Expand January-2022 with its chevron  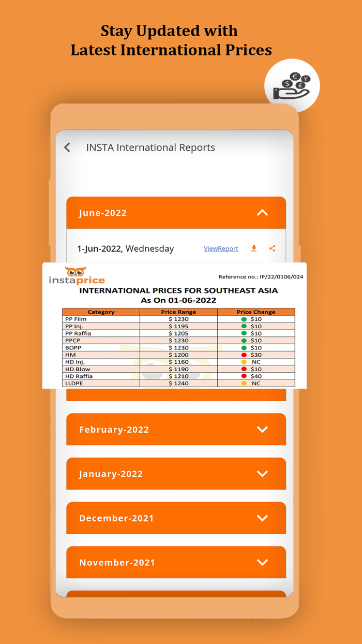click(263, 474)
